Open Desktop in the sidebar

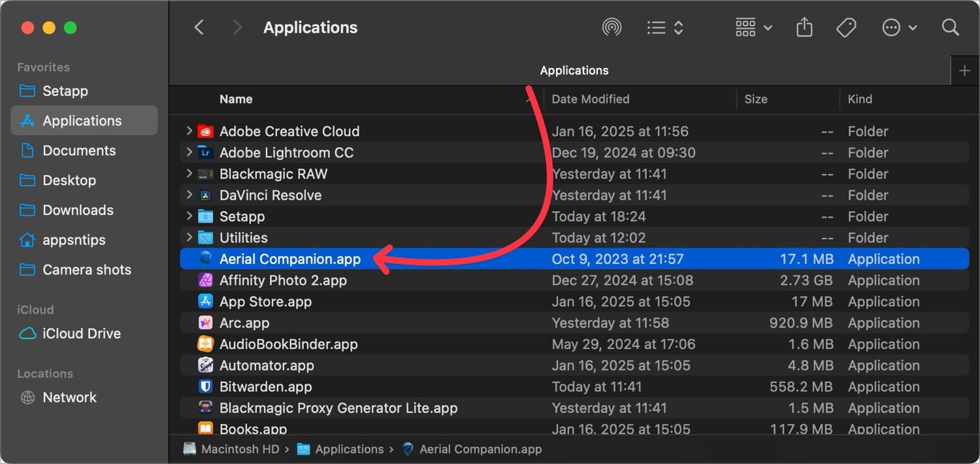point(84,180)
